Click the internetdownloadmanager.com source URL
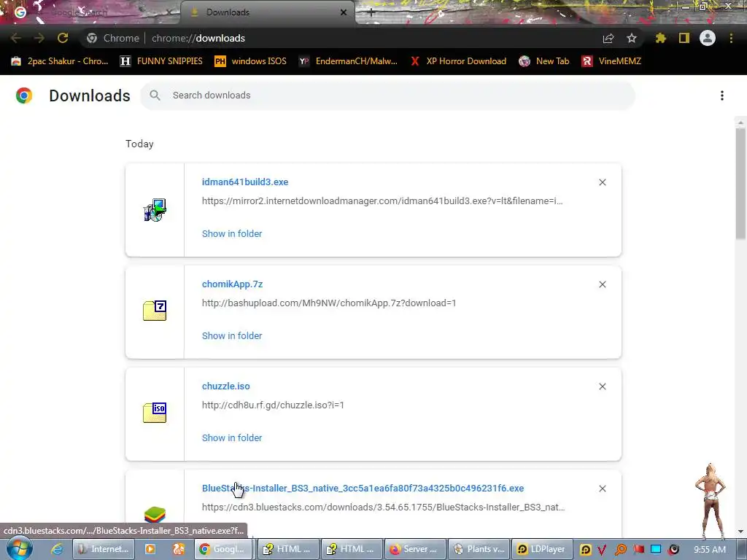This screenshot has height=560, width=747. [x=382, y=201]
